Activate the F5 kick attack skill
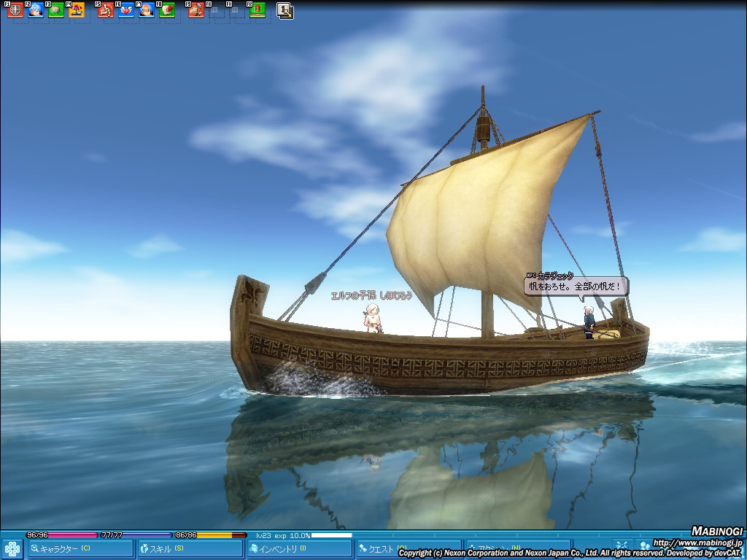 pos(106,10)
